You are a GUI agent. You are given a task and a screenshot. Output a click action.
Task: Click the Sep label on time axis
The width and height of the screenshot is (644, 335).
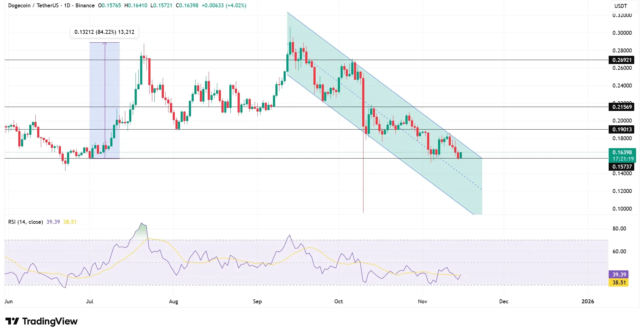[257, 301]
